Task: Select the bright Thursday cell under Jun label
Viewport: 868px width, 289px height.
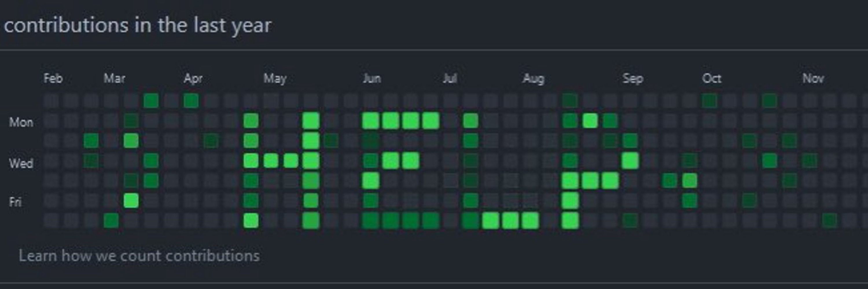Action: tap(371, 181)
